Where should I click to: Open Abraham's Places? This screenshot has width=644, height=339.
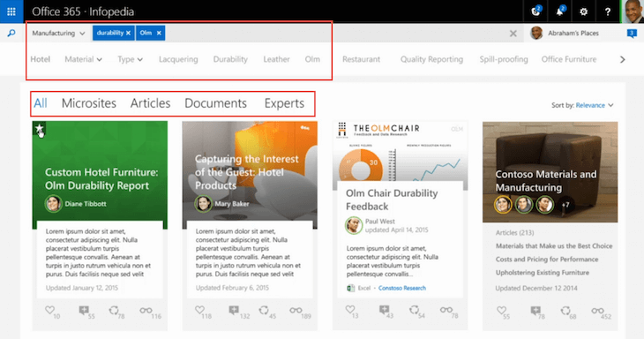[573, 34]
